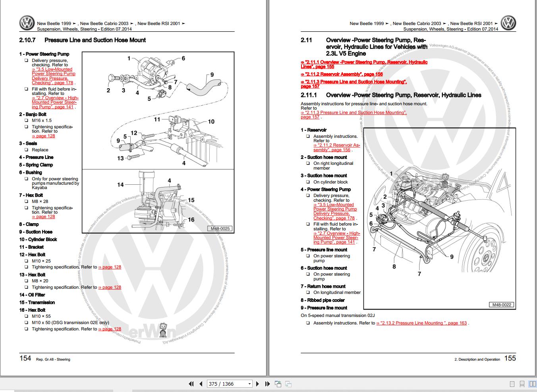This screenshot has width=537, height=392.
Task: Open High-Mounted Power Steering Pump link on page 154
Action: coord(55,102)
